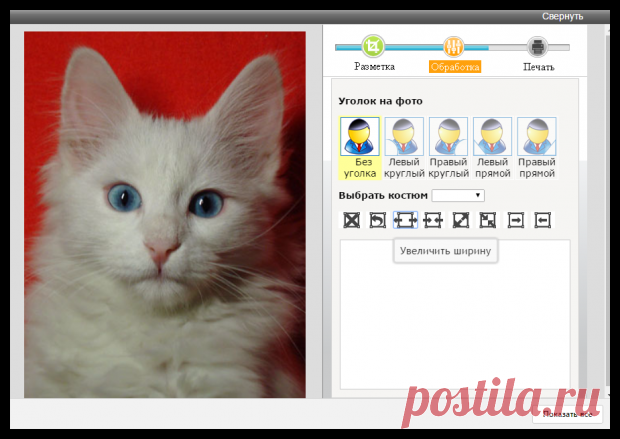Click the undo rotate arrow icon
Screen dimensions: 620x439
(x=378, y=220)
